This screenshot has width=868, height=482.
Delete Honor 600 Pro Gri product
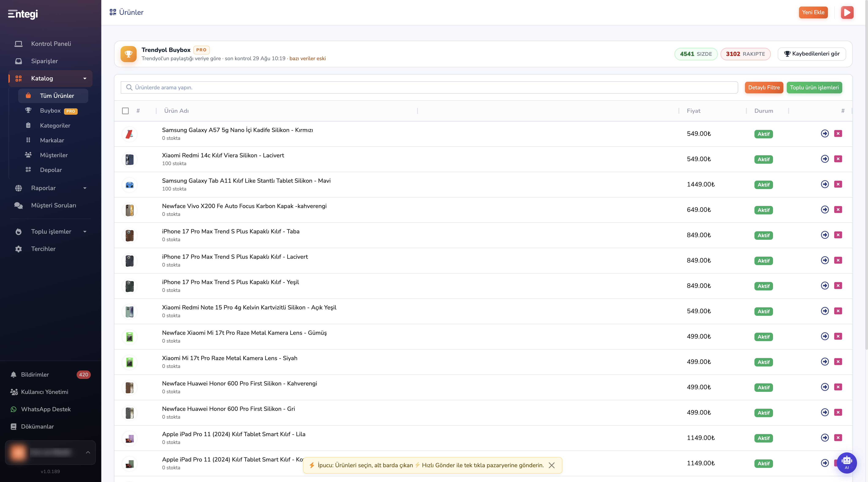tap(838, 412)
